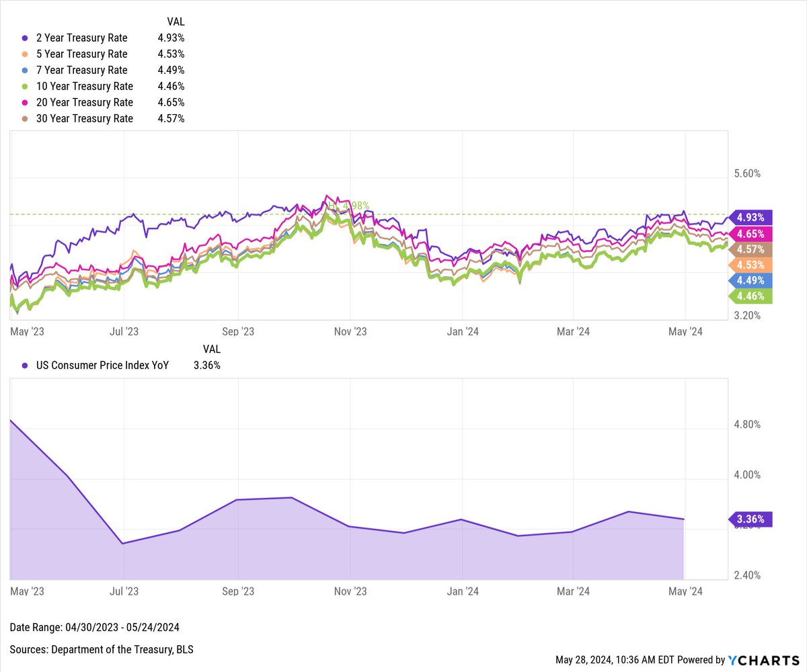Image resolution: width=807 pixels, height=672 pixels.
Task: Click the 4.80% axis label on CPI chart
Action: (x=746, y=425)
